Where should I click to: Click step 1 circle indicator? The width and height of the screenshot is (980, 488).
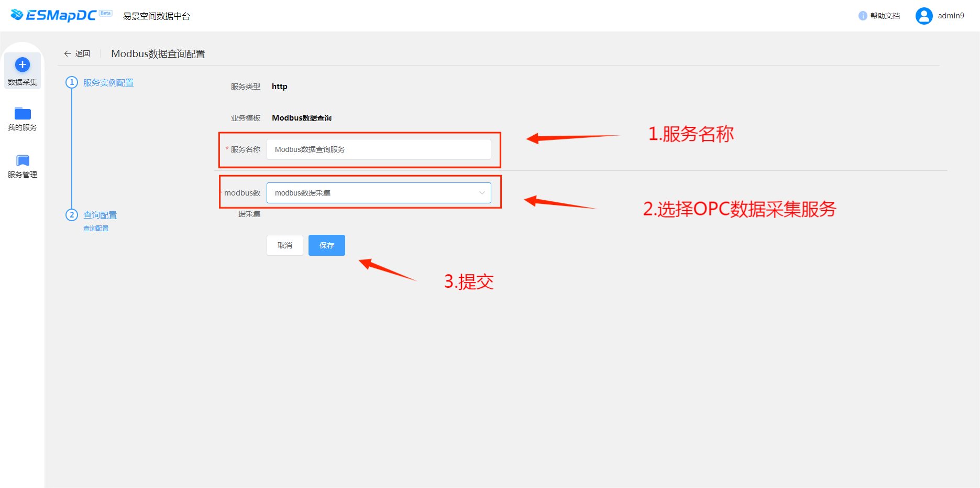coord(72,82)
